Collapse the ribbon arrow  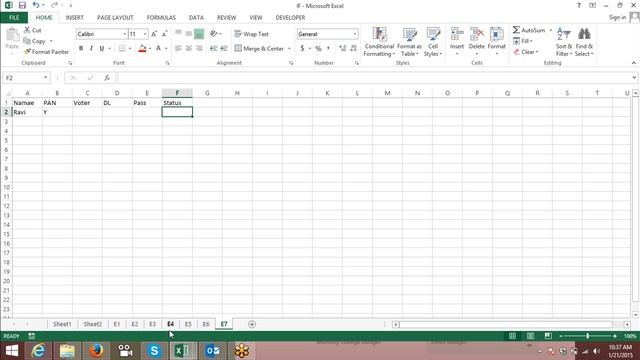pos(633,63)
